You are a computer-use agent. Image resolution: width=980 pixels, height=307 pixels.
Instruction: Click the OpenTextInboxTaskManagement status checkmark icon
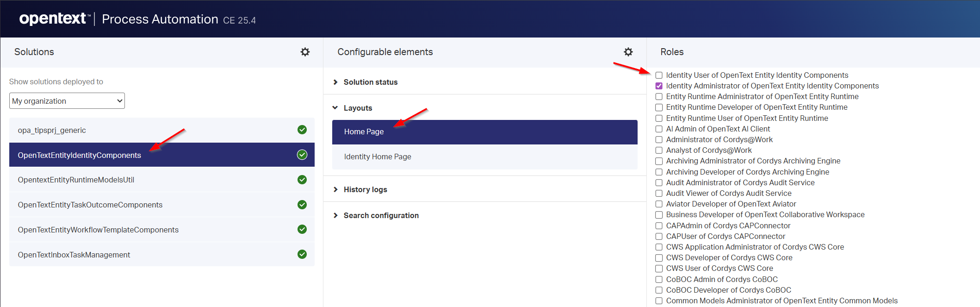pyautogui.click(x=302, y=254)
